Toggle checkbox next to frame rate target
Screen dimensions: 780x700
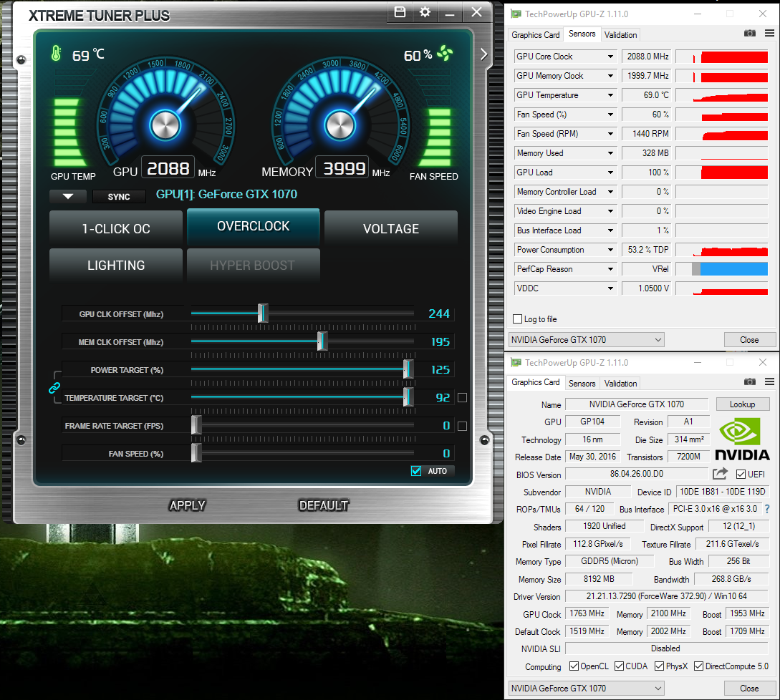coord(462,426)
